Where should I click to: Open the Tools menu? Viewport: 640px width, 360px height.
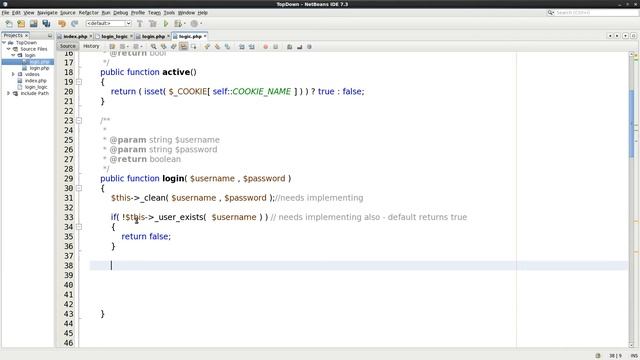point(169,13)
